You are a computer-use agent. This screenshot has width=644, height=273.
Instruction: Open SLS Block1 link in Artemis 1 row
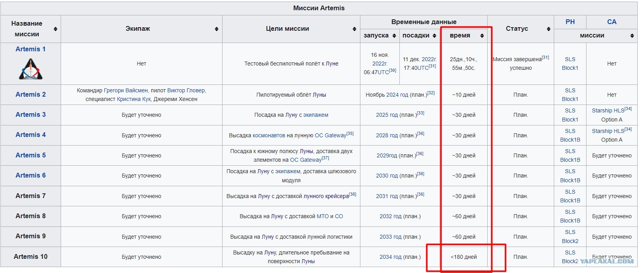coord(570,64)
